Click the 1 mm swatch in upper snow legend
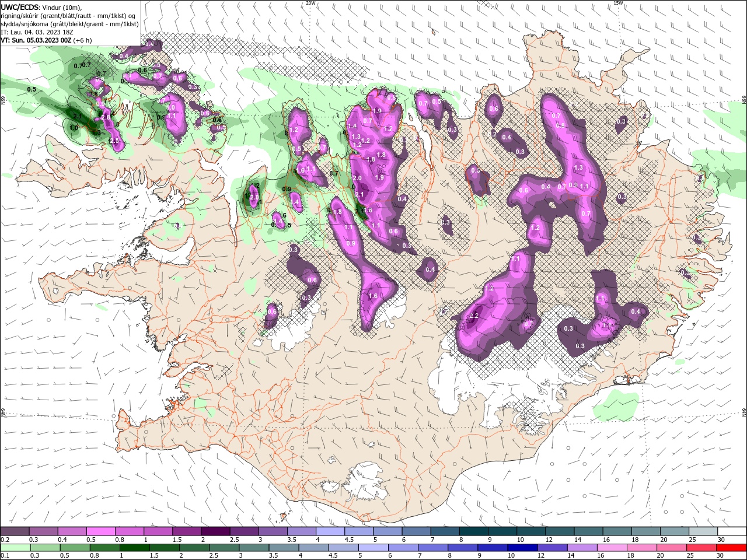Viewport: 747px width, 560px height. [x=158, y=531]
